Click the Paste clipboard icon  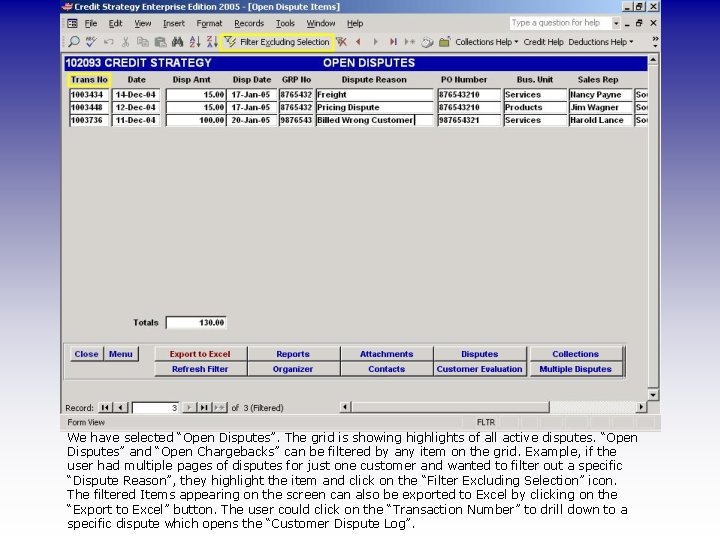pos(160,42)
